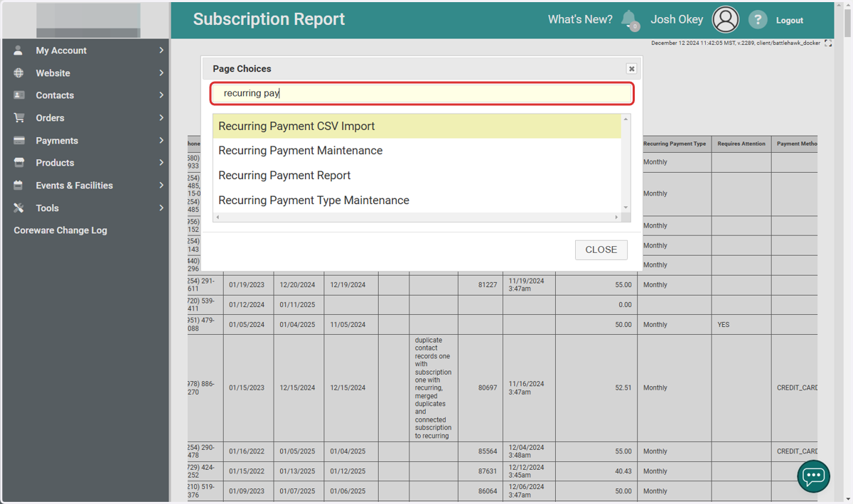Click the 40.43 amount cell

click(596, 471)
